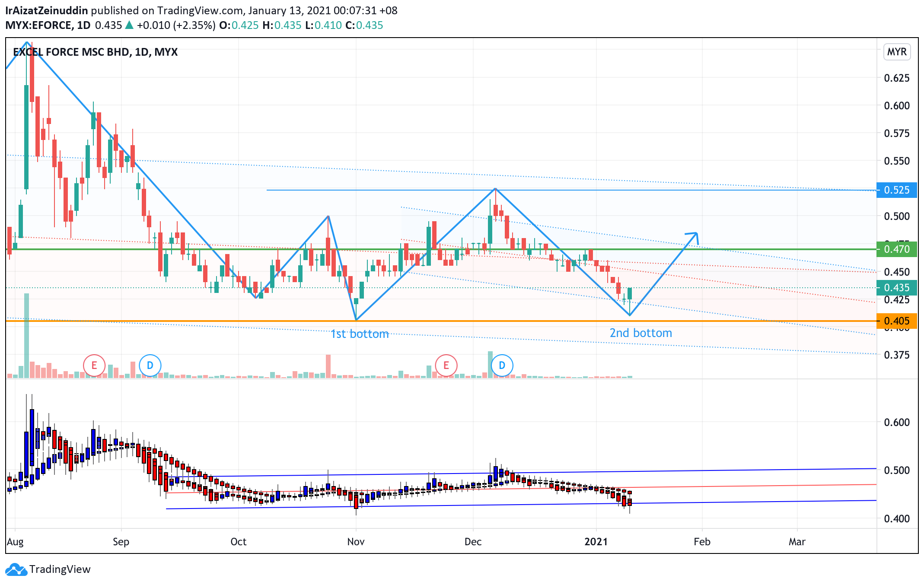Viewport: 924px width, 585px height.
Task: Click the C:0.435 close price value
Action: pyautogui.click(x=364, y=25)
